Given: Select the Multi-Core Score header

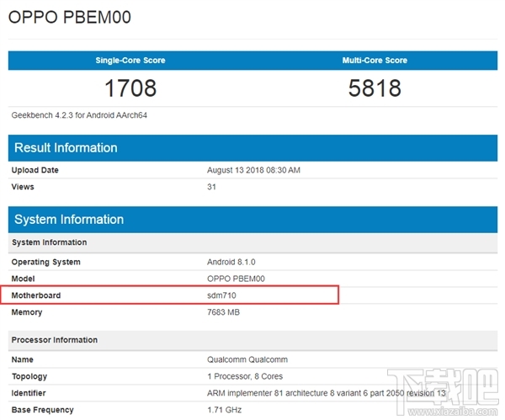Looking at the screenshot, I should (375, 61).
